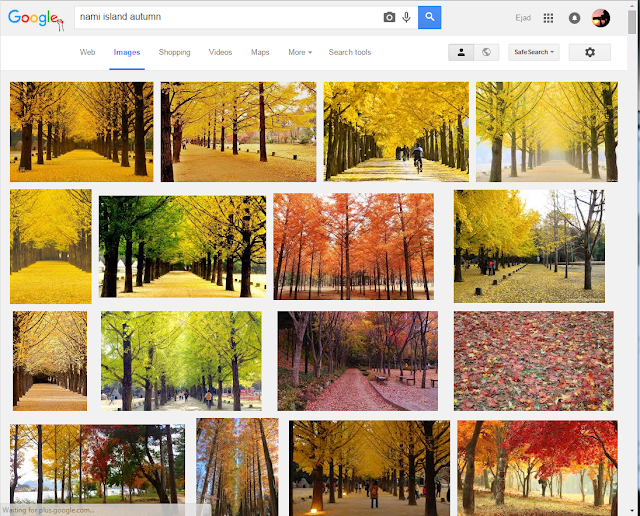Viewport: 640px width, 516px height.
Task: Switch to global results globe icon
Action: [x=486, y=52]
